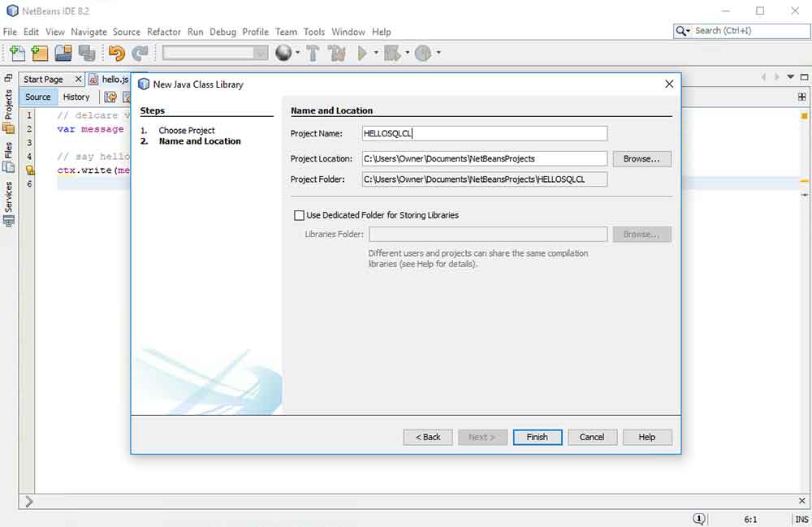Screen dimensions: 812x527
Task: Click the Help button in dialog
Action: coord(647,437)
